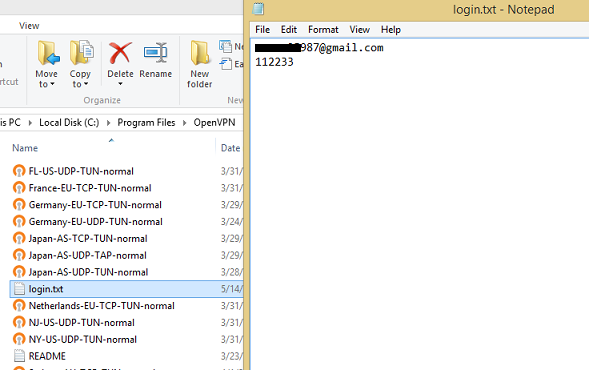Open the Notepad File menu
Image resolution: width=589 pixels, height=370 pixels.
(262, 30)
